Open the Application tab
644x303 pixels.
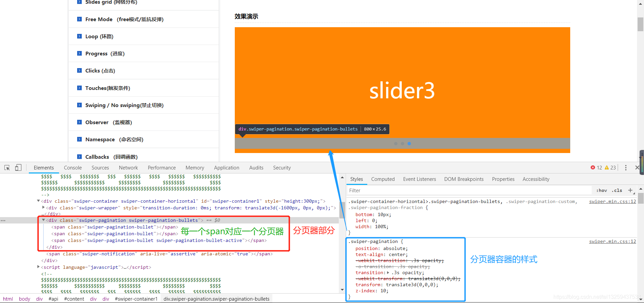tap(226, 167)
